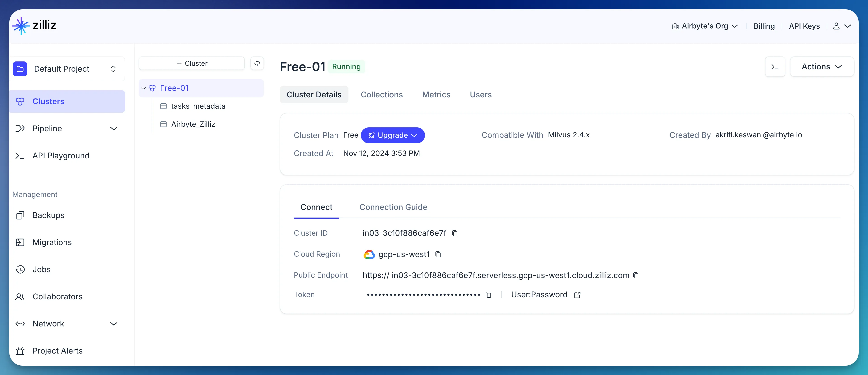
Task: Click the user account icon
Action: (x=836, y=26)
